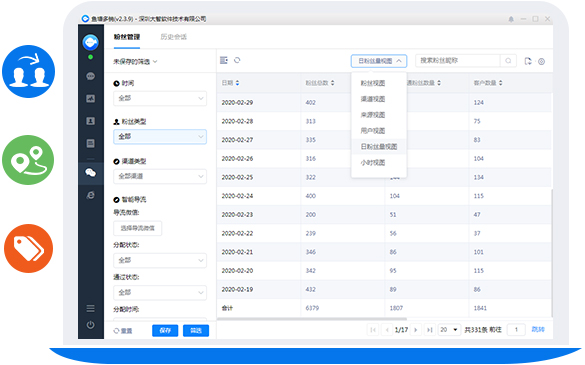This screenshot has height=365, width=585.
Task: Click the 合计 total row label
Action: click(x=227, y=308)
